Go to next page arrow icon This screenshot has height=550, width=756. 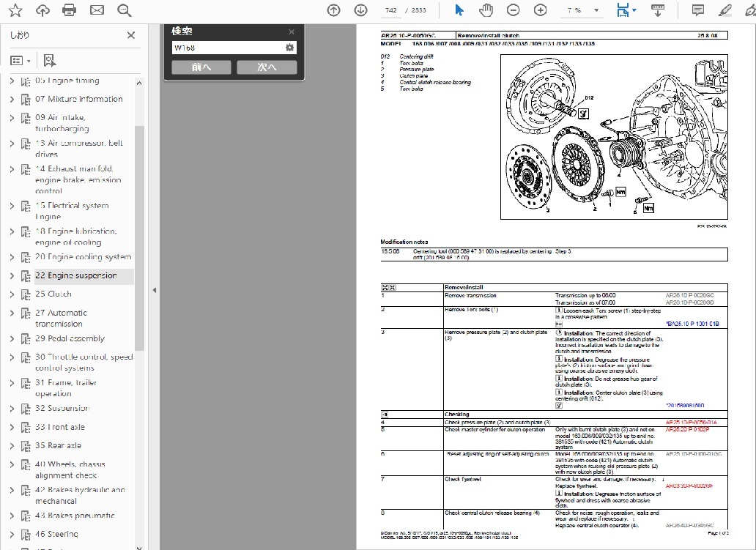coord(360,10)
